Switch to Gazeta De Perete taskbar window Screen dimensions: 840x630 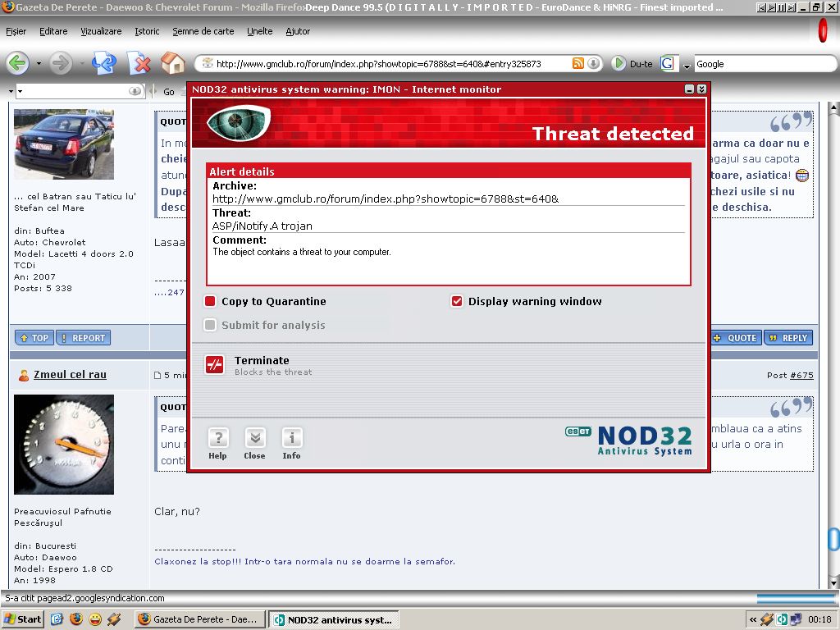(200, 619)
